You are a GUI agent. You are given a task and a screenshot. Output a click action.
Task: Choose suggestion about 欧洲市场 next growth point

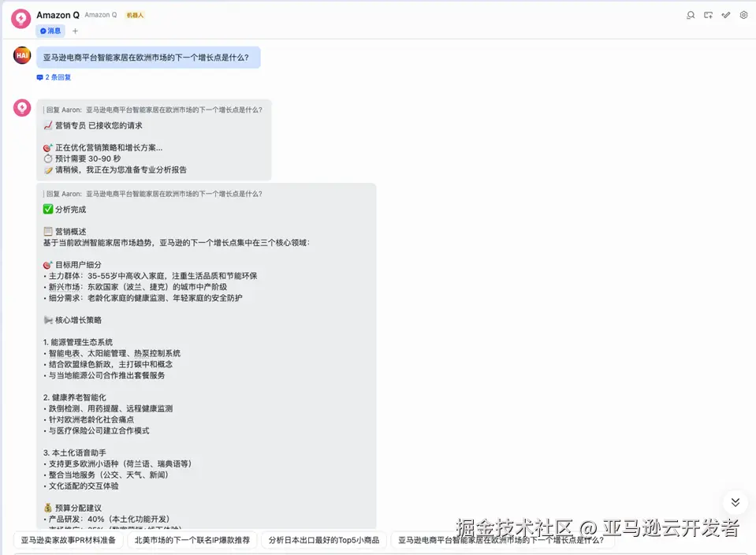tap(501, 540)
